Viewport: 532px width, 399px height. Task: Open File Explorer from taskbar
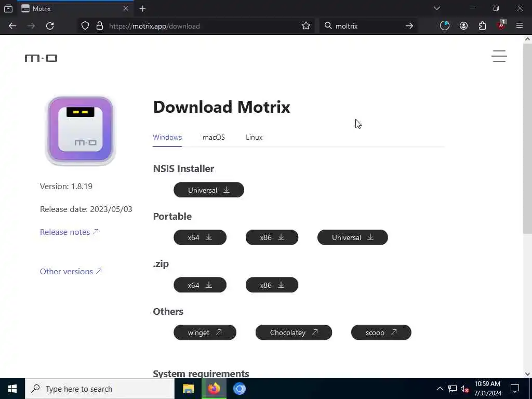click(188, 389)
